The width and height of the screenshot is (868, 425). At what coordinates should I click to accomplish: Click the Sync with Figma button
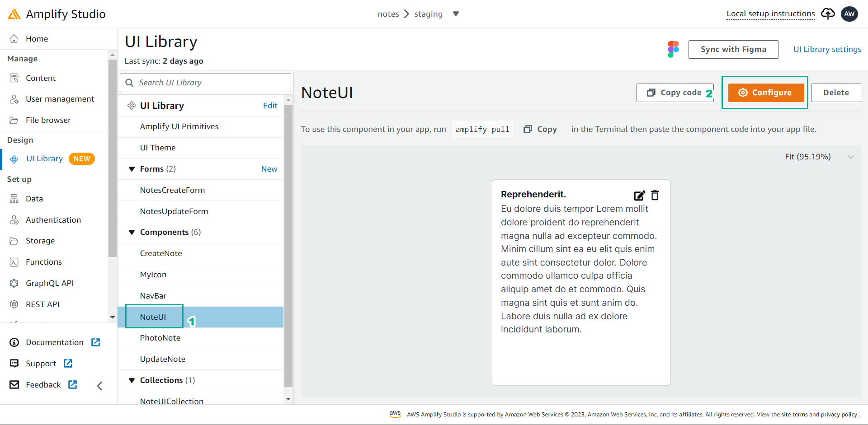tap(733, 49)
